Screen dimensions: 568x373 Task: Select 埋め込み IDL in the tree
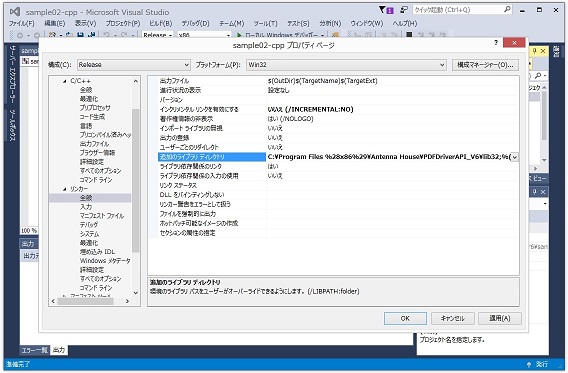coord(97,252)
